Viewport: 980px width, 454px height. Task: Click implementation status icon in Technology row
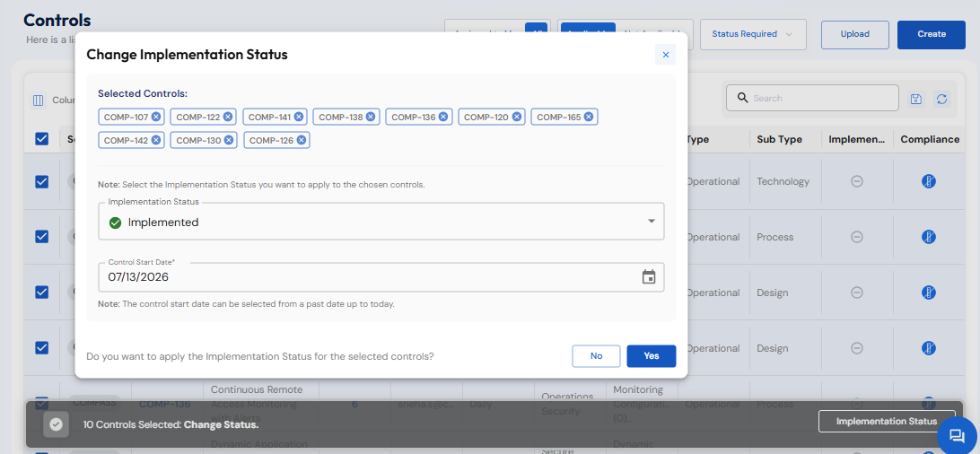coord(857,181)
